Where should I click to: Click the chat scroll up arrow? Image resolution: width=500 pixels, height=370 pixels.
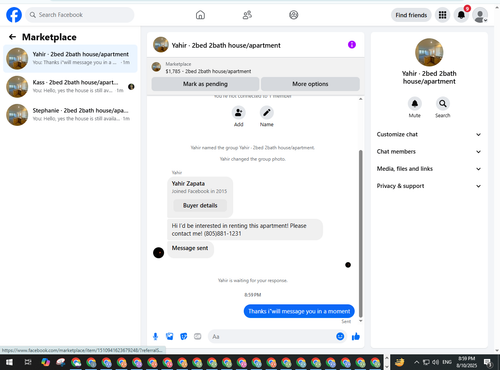pos(360,99)
